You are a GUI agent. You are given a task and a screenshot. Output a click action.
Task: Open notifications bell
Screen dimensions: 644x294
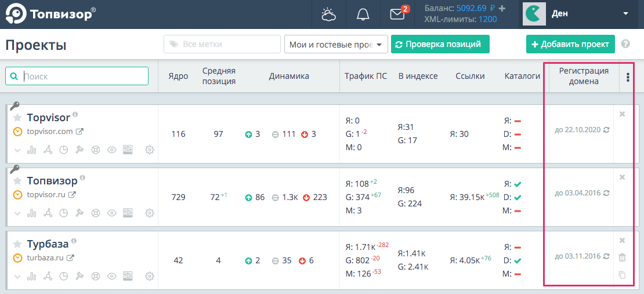[363, 14]
